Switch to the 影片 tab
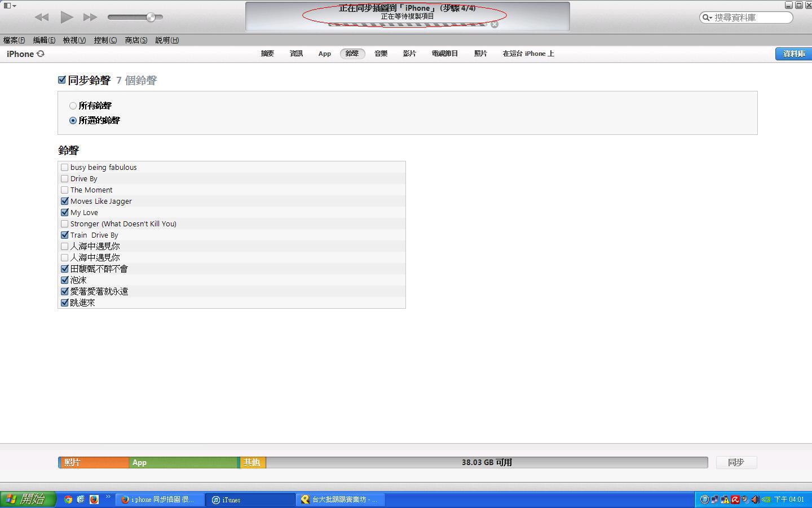The width and height of the screenshot is (812, 508). pos(410,54)
